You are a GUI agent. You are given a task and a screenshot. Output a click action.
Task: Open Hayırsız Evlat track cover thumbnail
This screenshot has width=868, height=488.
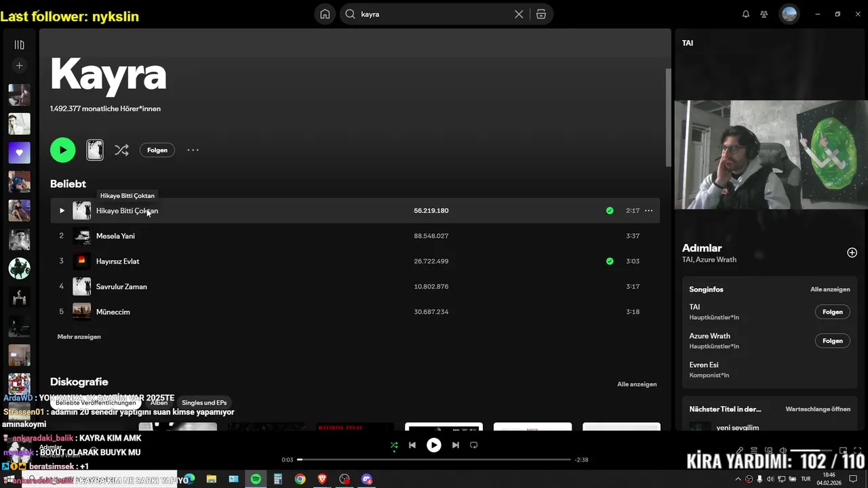pos(81,261)
